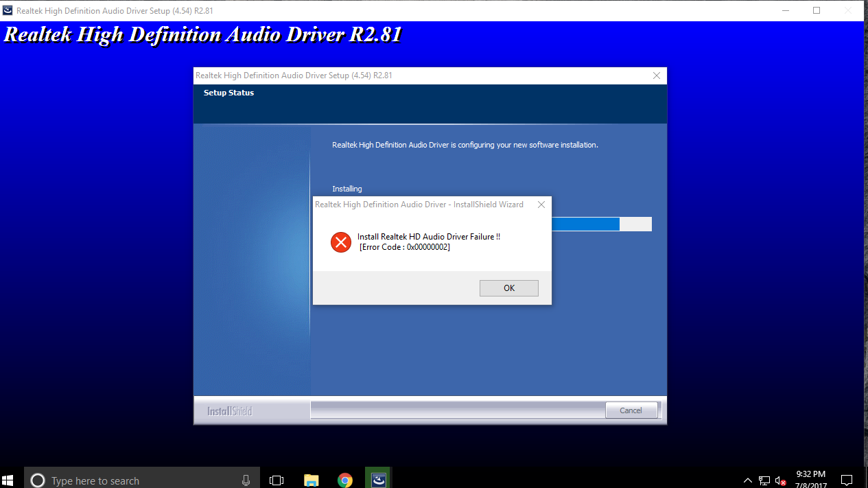Click Cancel in the Setup Status window
The height and width of the screenshot is (488, 868).
pyautogui.click(x=631, y=410)
